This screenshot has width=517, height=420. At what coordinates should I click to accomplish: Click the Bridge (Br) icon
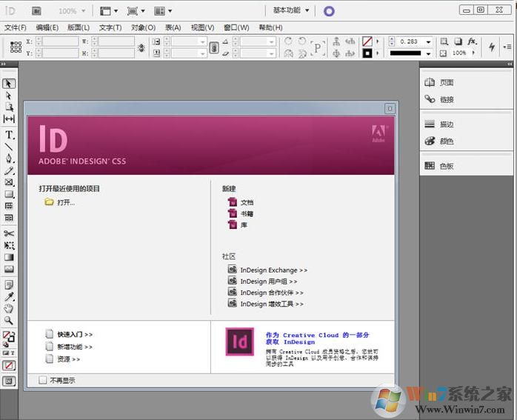tap(36, 11)
